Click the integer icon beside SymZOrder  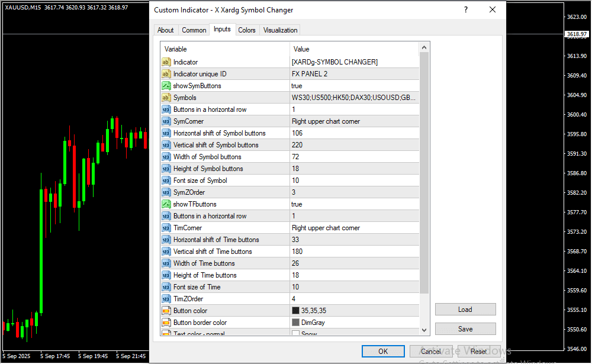[166, 192]
